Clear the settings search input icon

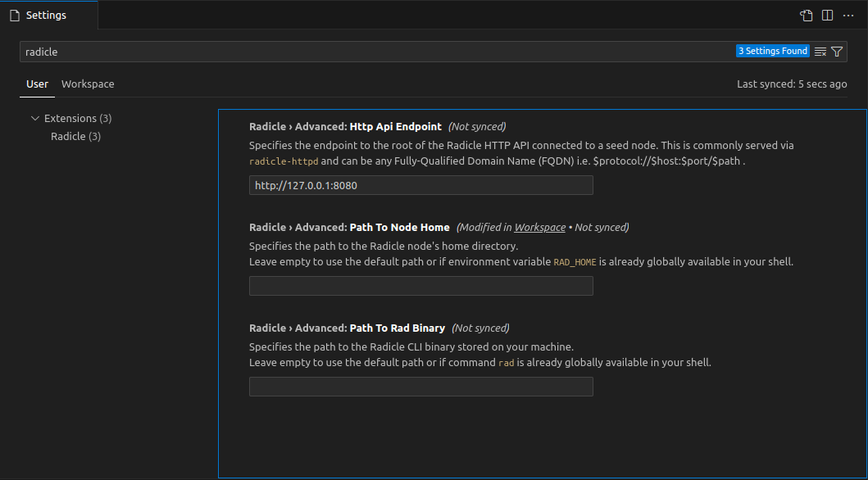pos(820,52)
